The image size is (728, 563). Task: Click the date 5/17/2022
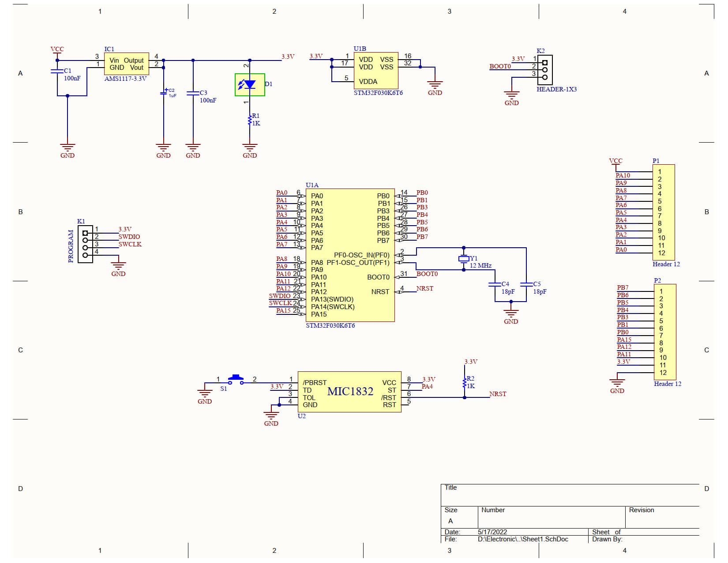pos(492,532)
